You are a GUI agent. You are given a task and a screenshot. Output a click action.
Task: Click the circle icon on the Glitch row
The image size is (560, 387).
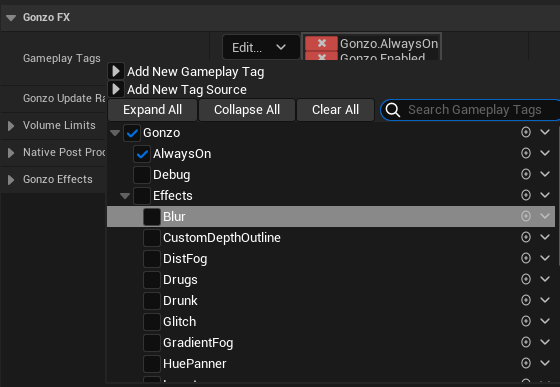[526, 321]
